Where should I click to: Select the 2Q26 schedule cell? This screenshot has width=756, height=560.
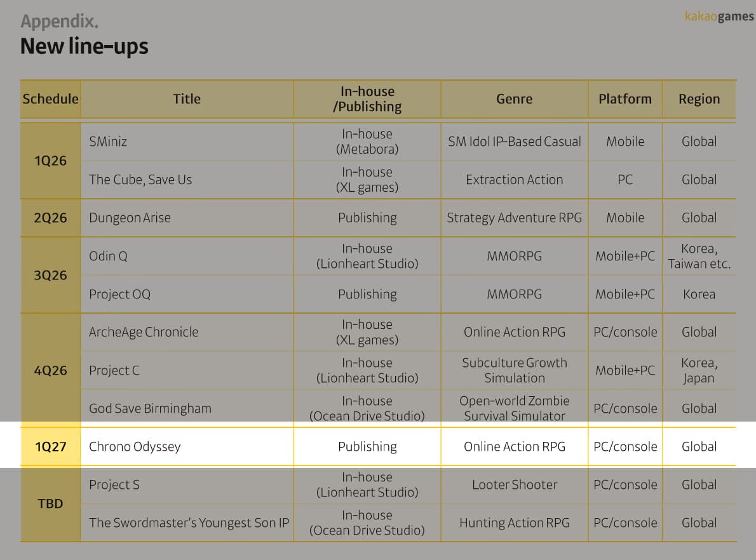[x=50, y=218]
